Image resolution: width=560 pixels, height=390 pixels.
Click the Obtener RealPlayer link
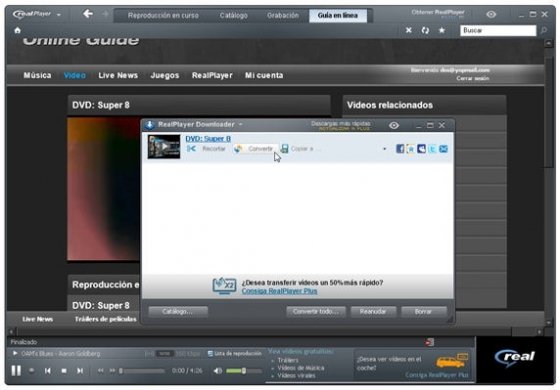pyautogui.click(x=438, y=12)
